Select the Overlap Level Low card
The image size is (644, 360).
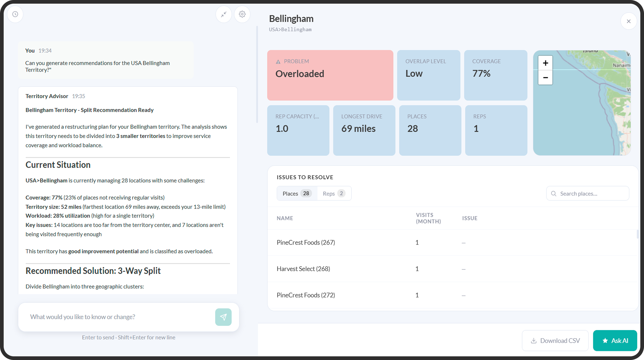[428, 75]
